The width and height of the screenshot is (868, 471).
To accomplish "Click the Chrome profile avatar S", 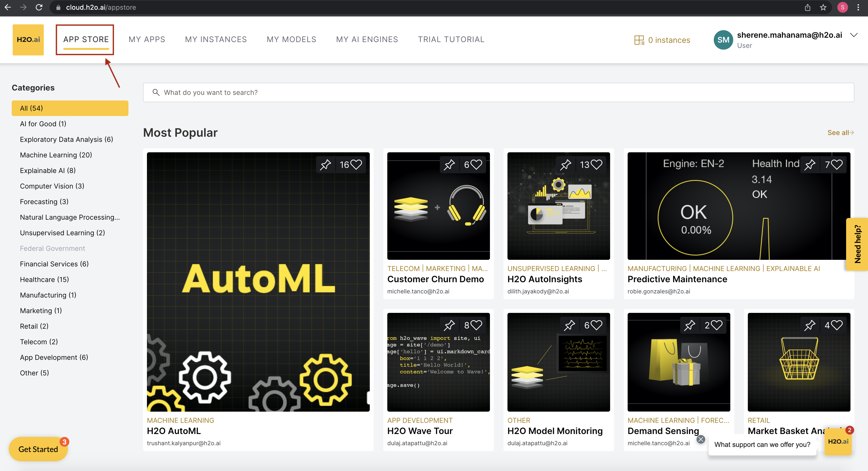I will (842, 7).
